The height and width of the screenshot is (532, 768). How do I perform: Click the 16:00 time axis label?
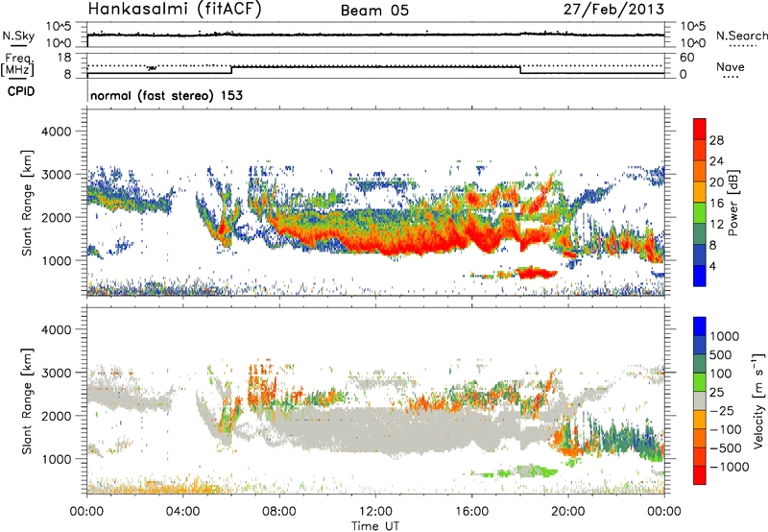click(x=471, y=512)
